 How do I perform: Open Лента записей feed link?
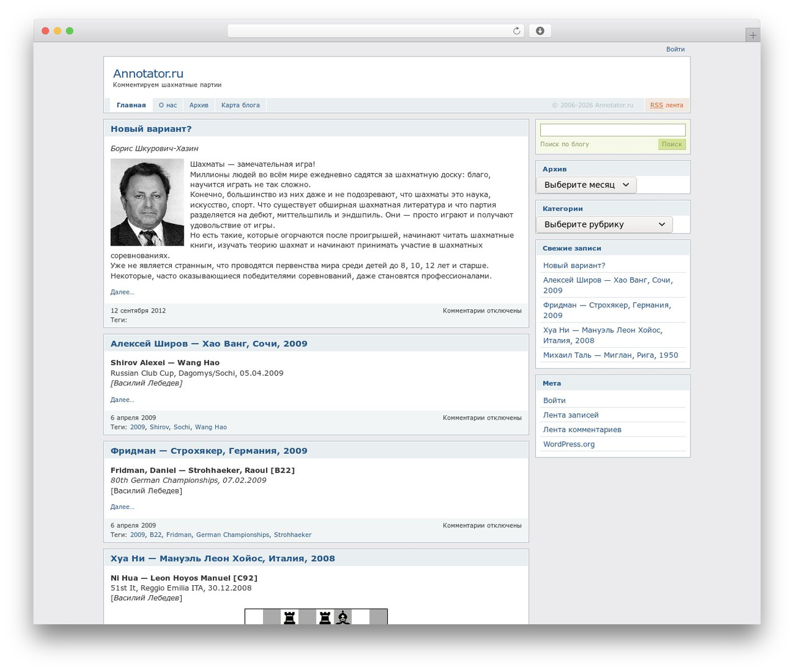[571, 415]
